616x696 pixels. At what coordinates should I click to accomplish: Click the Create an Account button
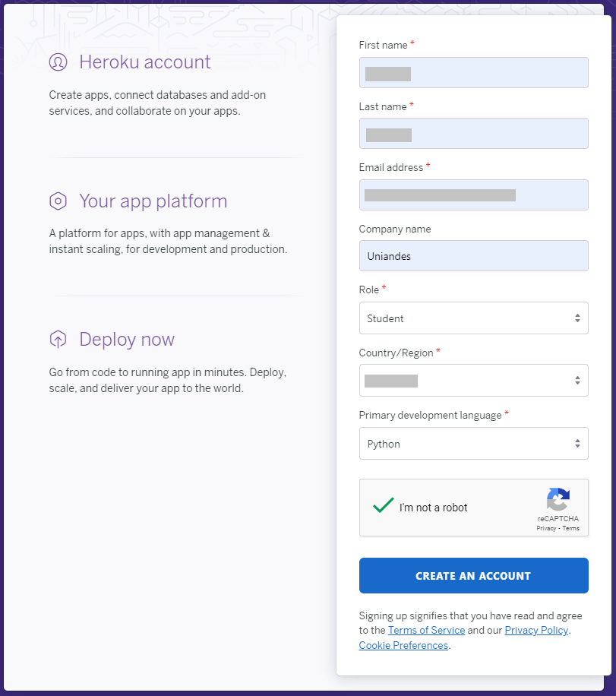[x=473, y=576]
